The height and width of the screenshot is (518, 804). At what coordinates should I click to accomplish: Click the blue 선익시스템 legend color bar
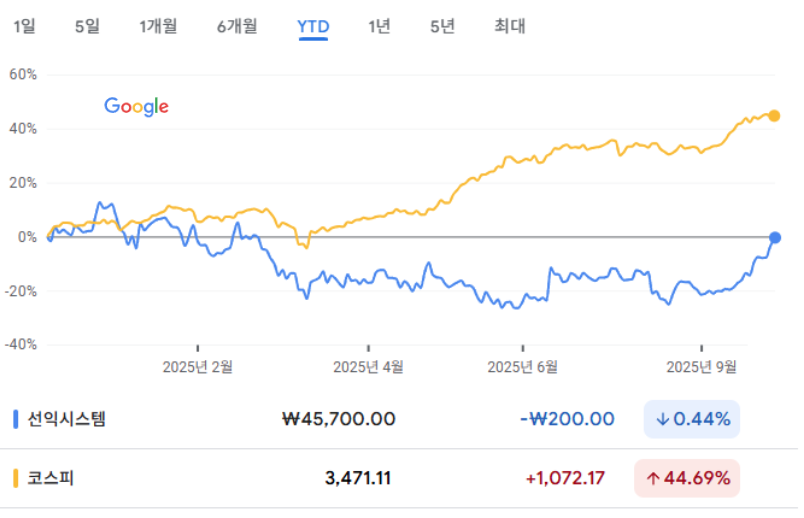click(16, 419)
